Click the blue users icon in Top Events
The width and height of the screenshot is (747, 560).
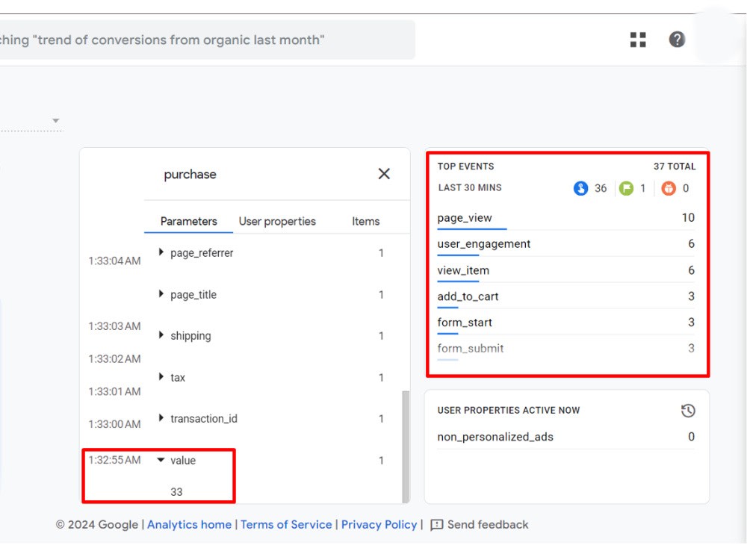coord(581,188)
